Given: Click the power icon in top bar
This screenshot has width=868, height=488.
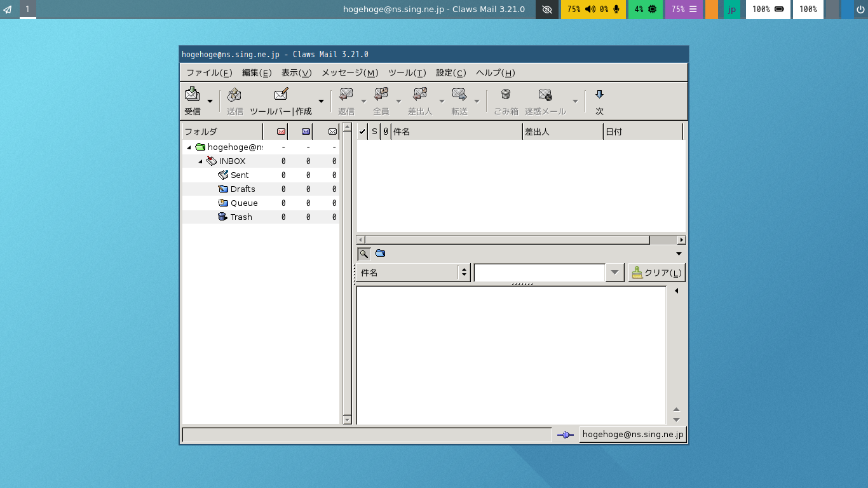Looking at the screenshot, I should click(x=860, y=10).
